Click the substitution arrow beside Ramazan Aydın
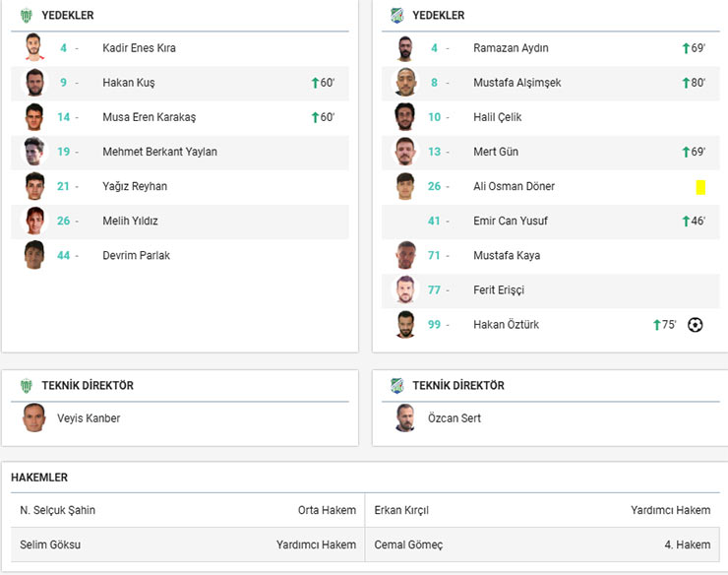 point(686,48)
